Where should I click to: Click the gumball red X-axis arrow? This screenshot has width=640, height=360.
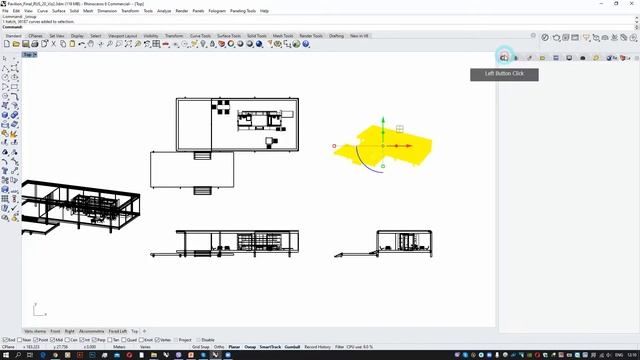tap(408, 146)
